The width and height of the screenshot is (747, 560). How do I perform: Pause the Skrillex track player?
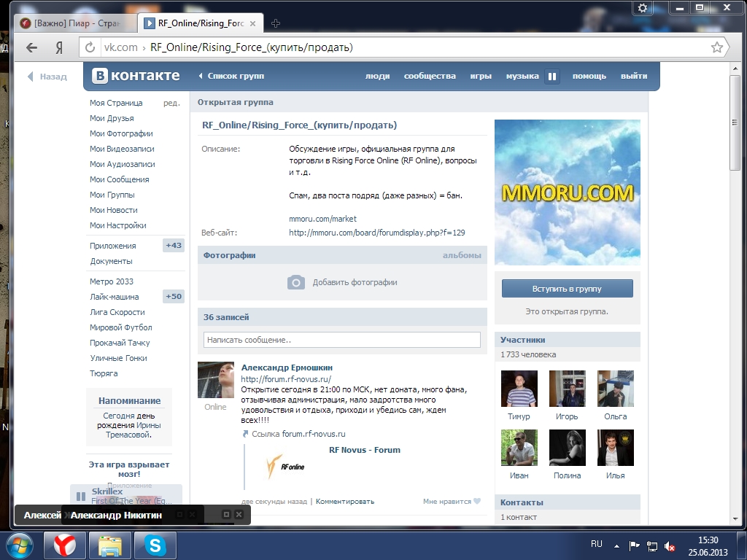click(81, 496)
